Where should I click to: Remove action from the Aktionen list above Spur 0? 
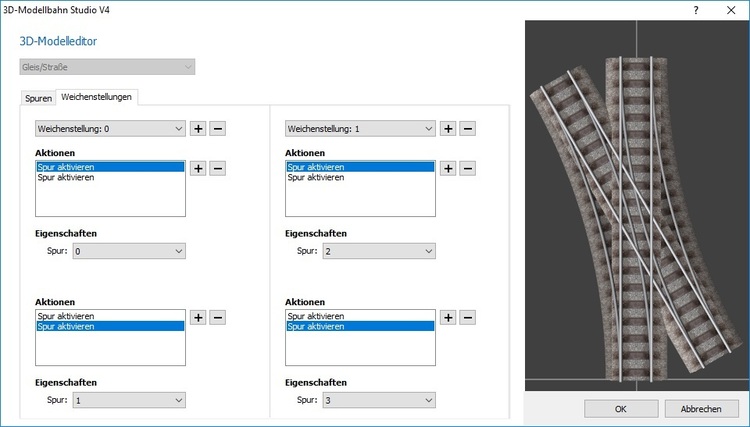coord(217,168)
